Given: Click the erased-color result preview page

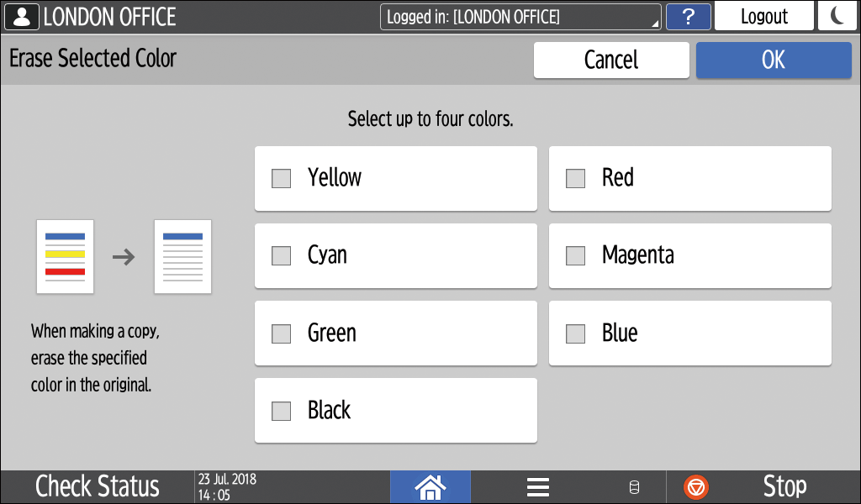Looking at the screenshot, I should coord(182,256).
